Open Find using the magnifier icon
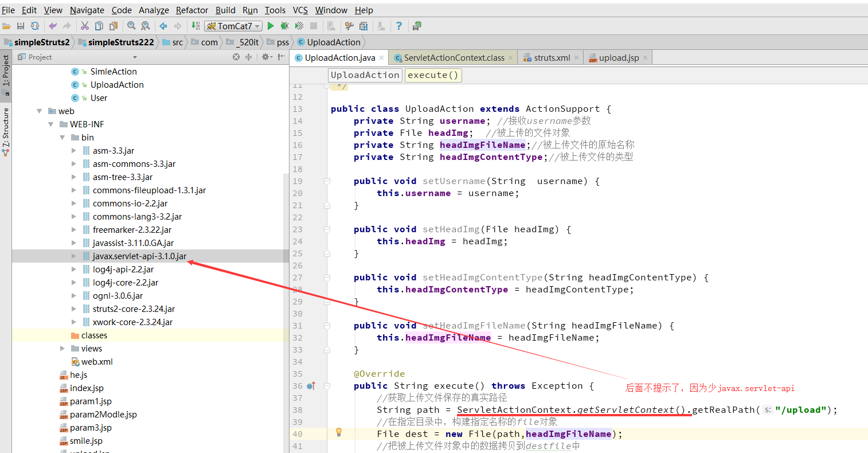The width and height of the screenshot is (868, 453). [131, 26]
